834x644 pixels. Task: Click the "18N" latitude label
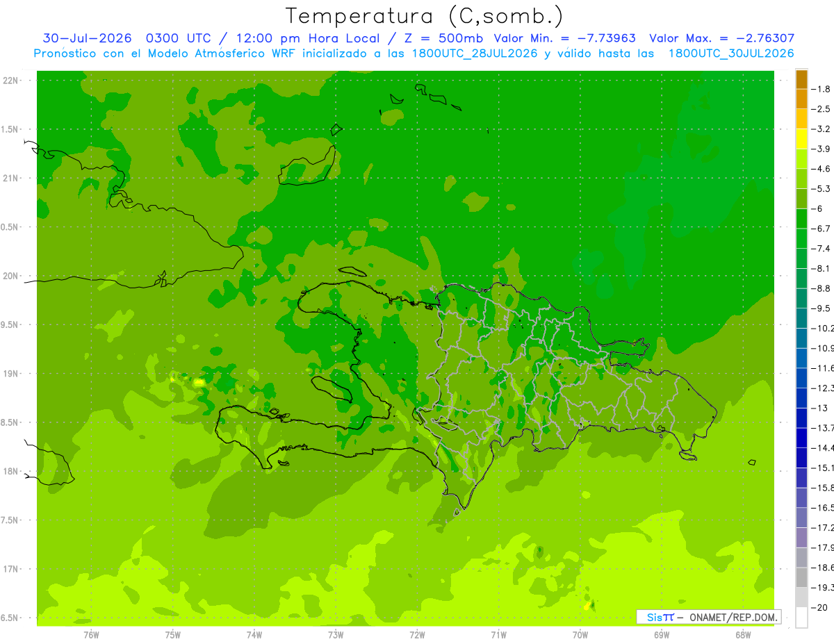pyautogui.click(x=12, y=471)
